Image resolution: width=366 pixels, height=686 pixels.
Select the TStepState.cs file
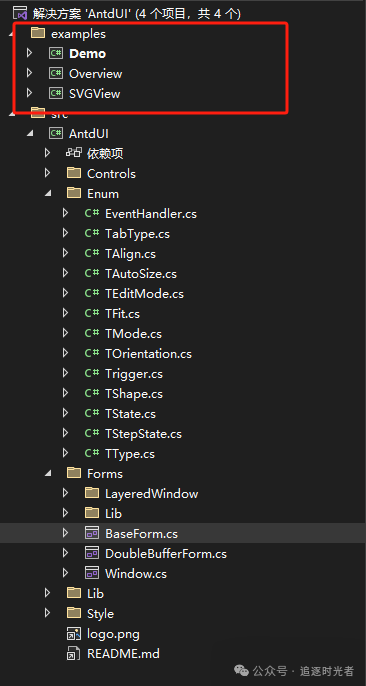click(x=143, y=434)
